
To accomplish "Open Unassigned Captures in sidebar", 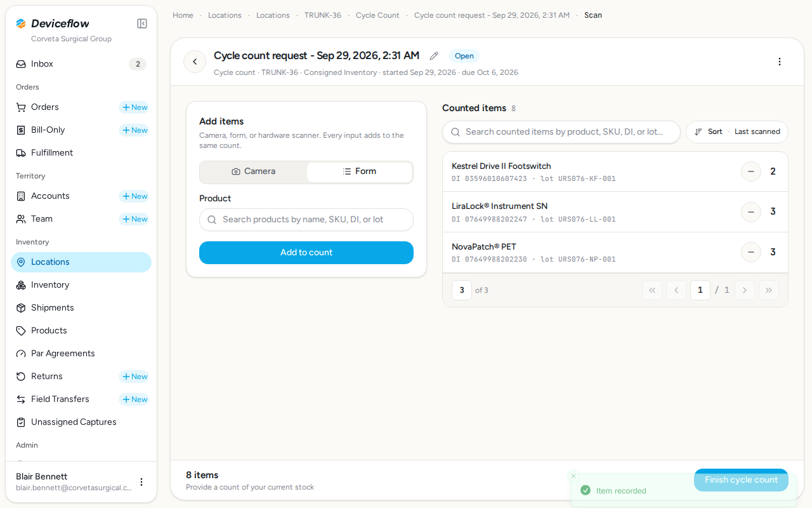I will coord(81,422).
